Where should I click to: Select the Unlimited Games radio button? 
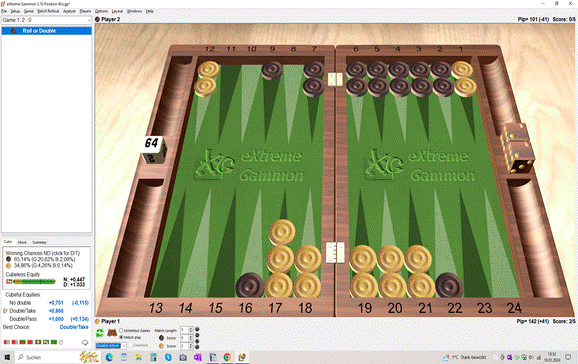[121, 330]
